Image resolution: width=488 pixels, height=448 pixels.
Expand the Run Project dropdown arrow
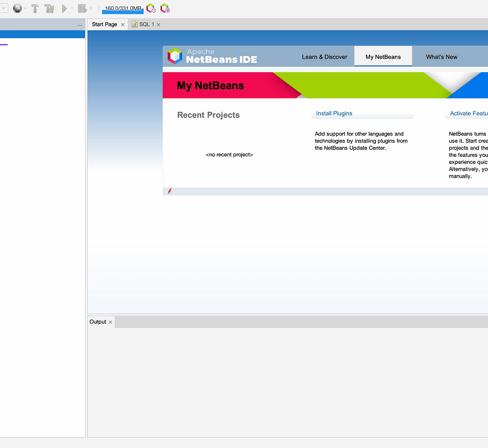click(72, 8)
